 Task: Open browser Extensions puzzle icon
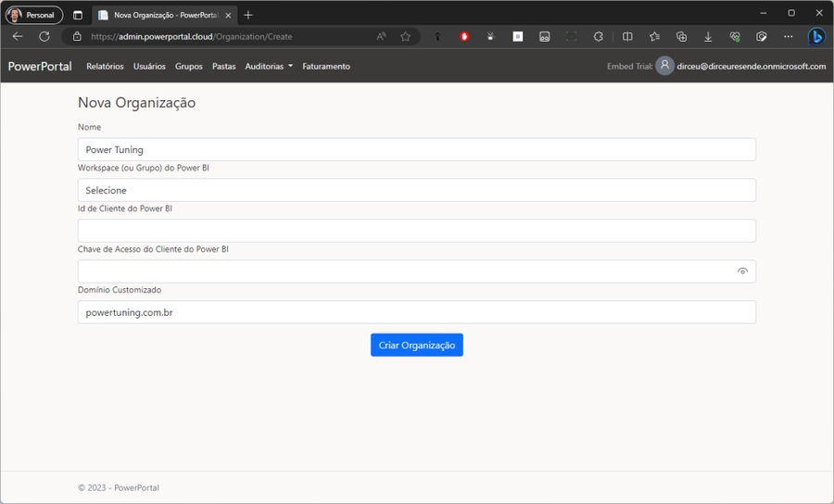[599, 37]
